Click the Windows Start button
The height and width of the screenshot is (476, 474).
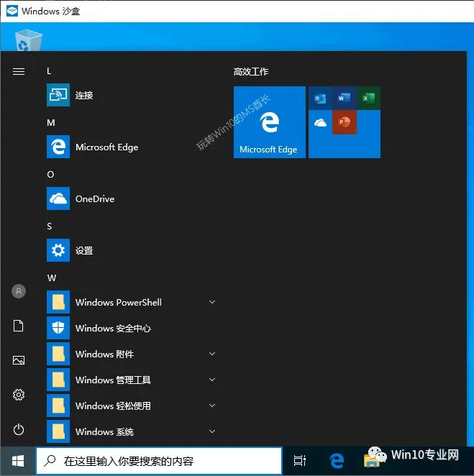click(18, 461)
